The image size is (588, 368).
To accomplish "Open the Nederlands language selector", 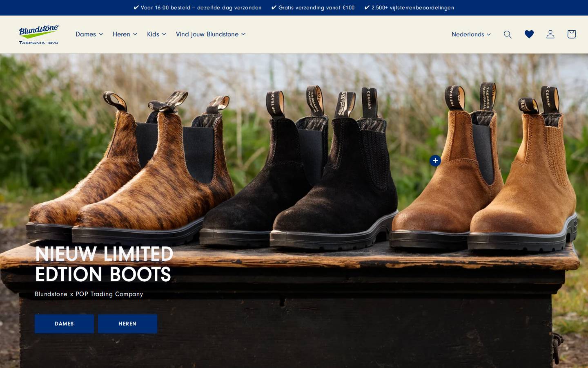I will 471,34.
